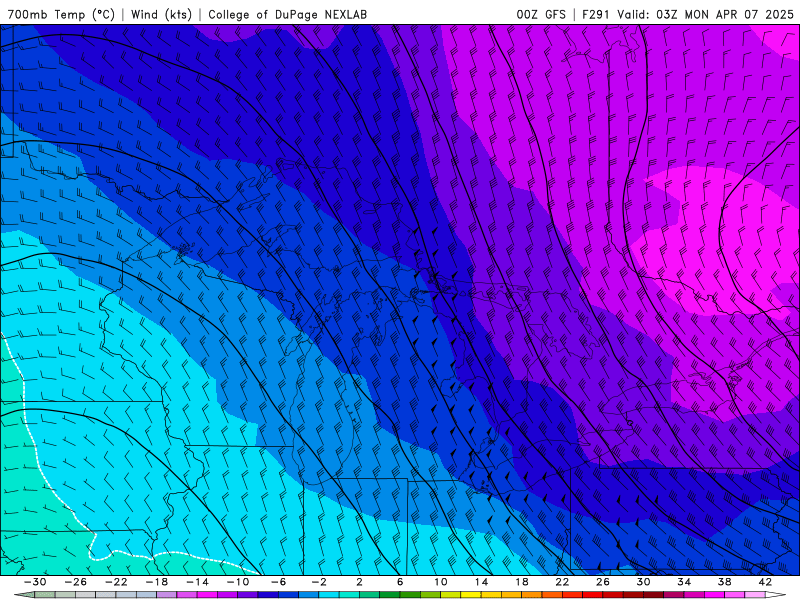Click the 'F291' forecast hour text
Viewport: 800px width, 600px height.
point(595,14)
